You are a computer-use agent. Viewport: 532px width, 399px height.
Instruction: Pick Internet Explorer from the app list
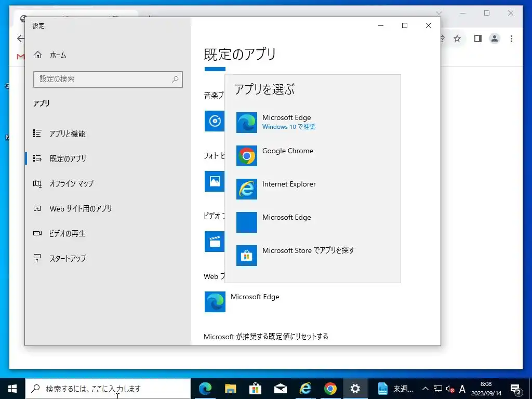pyautogui.click(x=312, y=189)
